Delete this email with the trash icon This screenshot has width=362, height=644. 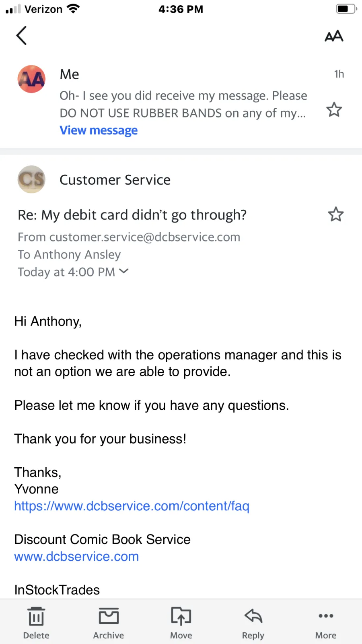pyautogui.click(x=36, y=623)
